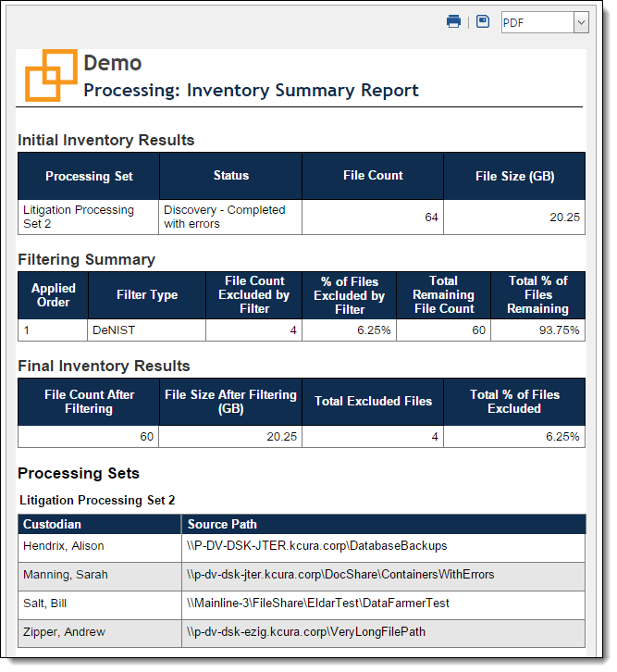Click '% of Files Excluded by Filter' header
The height and width of the screenshot is (672, 617).
click(x=350, y=295)
